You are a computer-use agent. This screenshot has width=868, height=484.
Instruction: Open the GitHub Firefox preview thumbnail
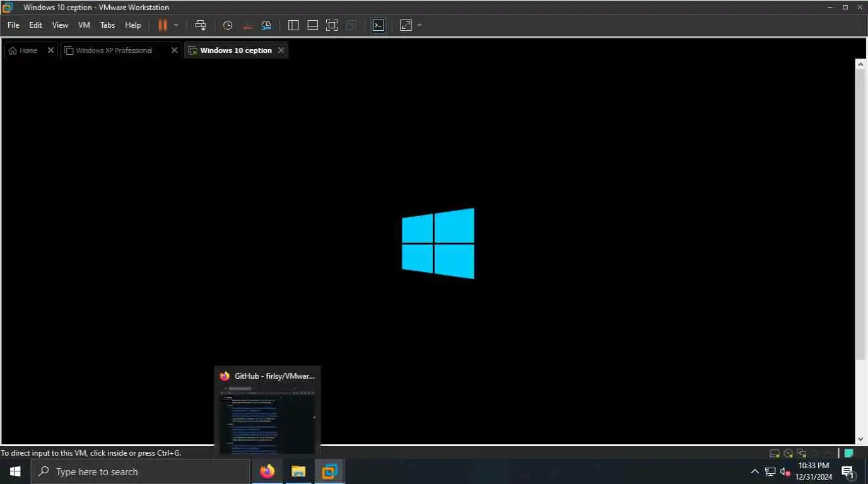267,412
